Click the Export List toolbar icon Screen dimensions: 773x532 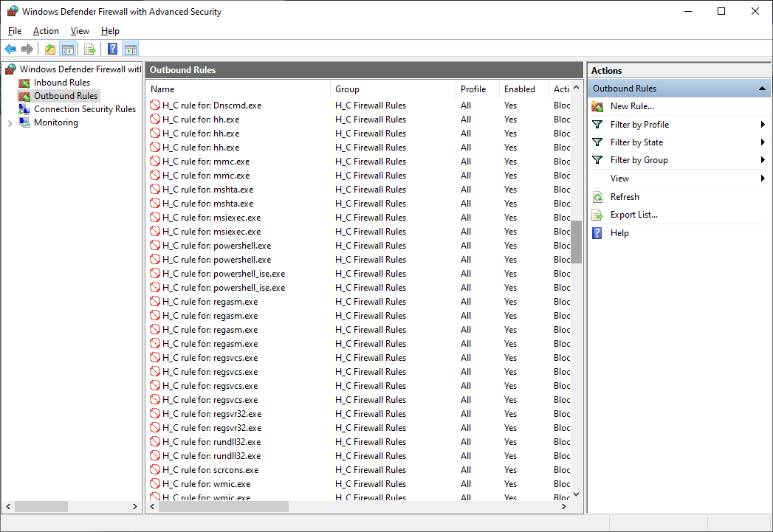click(90, 49)
